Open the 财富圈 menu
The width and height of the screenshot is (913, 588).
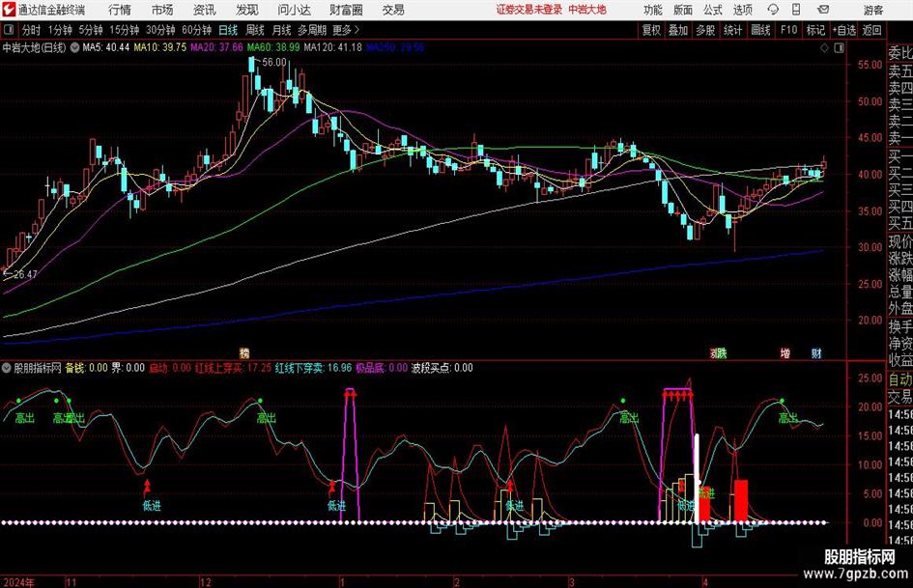[346, 10]
